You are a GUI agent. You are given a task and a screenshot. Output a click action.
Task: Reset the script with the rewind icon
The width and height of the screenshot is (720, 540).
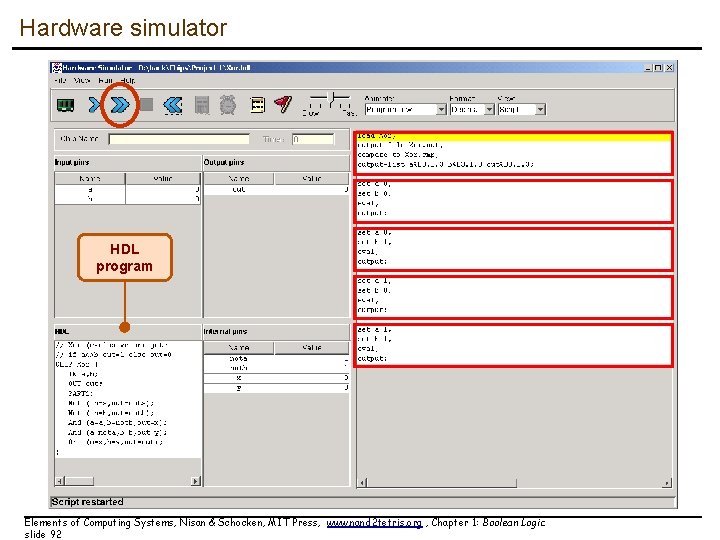click(173, 105)
